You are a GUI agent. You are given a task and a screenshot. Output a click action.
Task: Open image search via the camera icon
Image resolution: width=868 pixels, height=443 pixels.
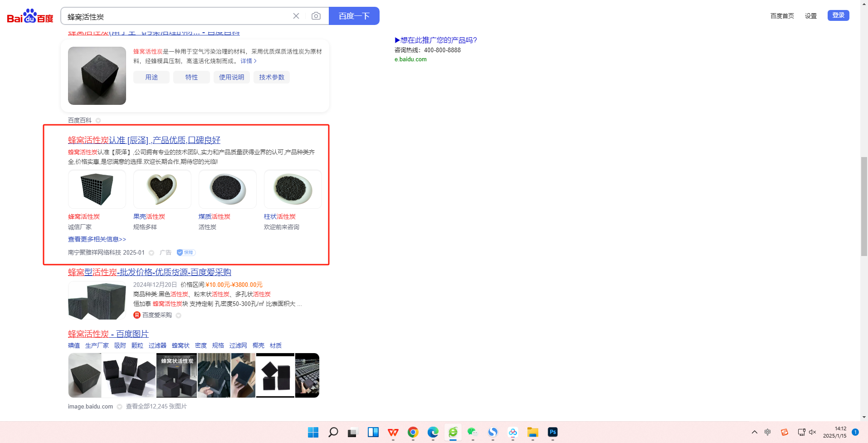tap(316, 16)
